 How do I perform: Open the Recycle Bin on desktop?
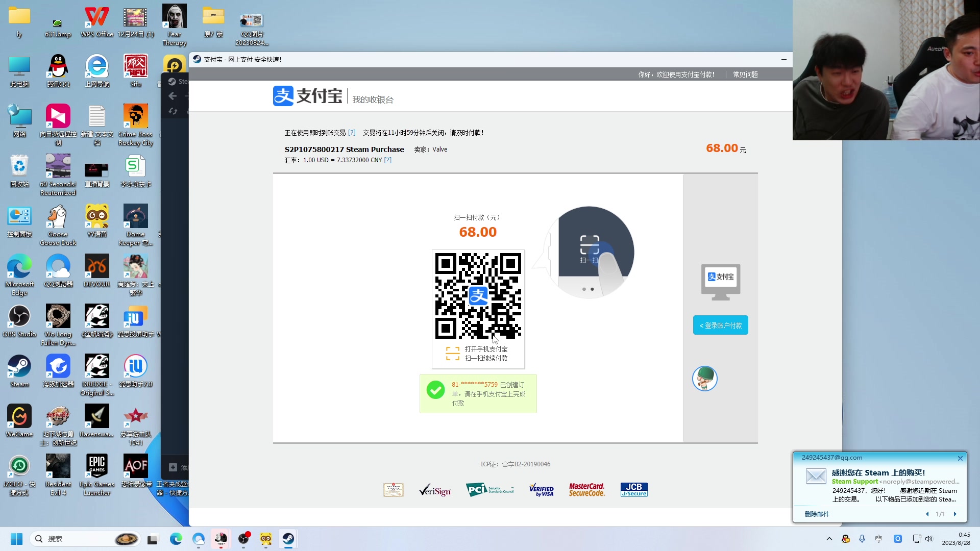[19, 171]
